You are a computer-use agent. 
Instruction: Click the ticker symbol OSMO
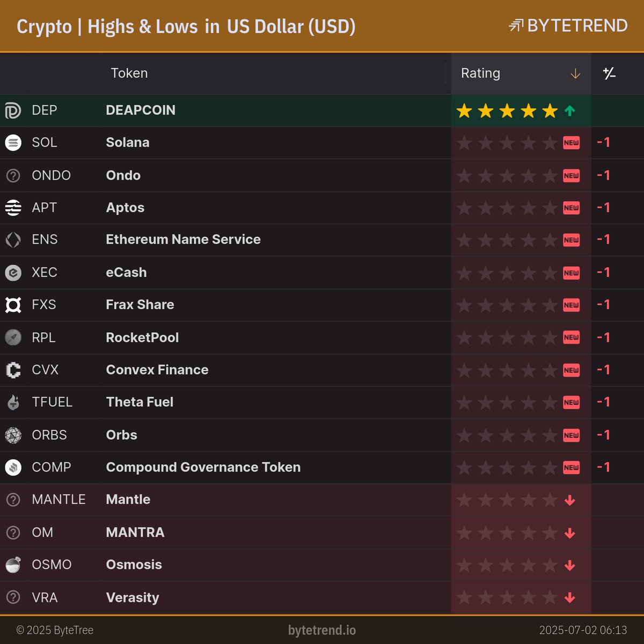tap(52, 565)
